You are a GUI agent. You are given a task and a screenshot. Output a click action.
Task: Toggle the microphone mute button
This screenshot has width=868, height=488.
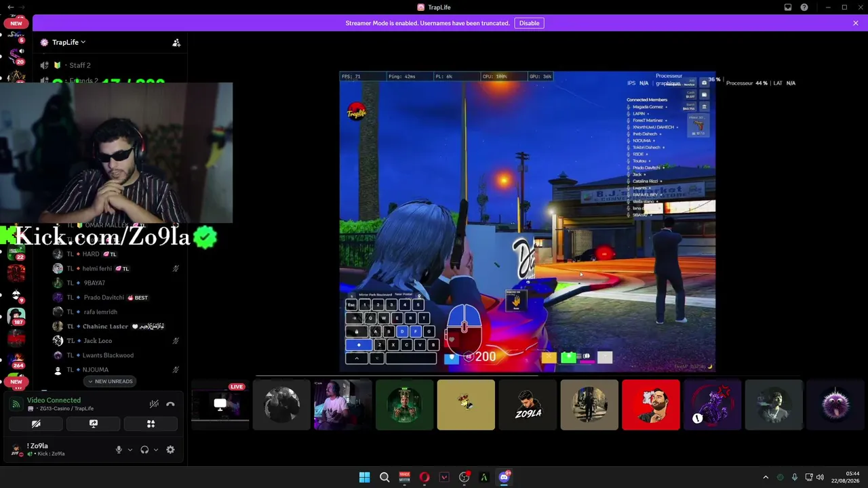(119, 449)
